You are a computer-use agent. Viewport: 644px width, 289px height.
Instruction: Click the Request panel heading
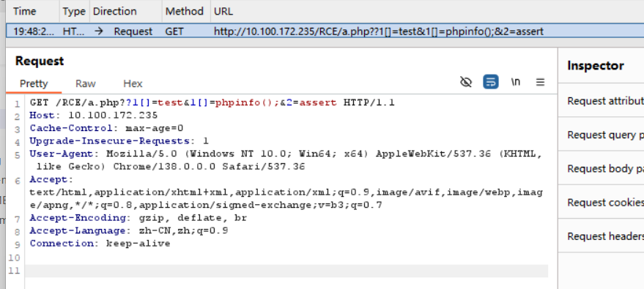[40, 61]
